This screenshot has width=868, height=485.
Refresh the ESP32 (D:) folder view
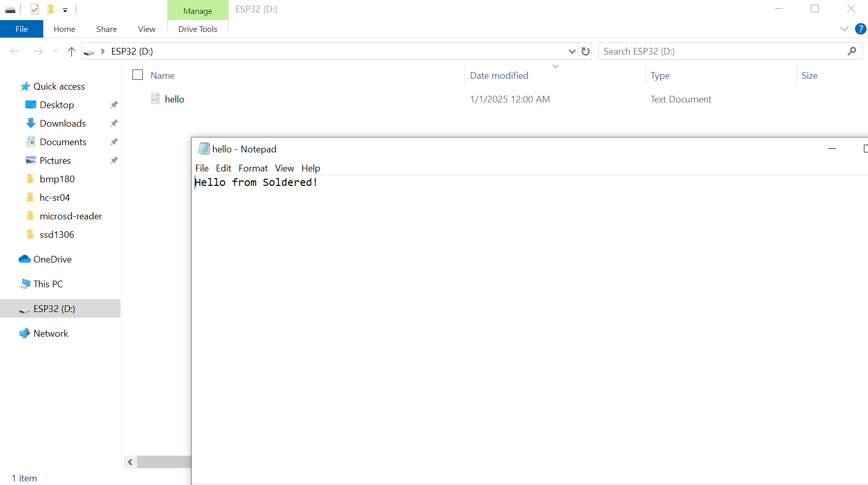pyautogui.click(x=585, y=51)
